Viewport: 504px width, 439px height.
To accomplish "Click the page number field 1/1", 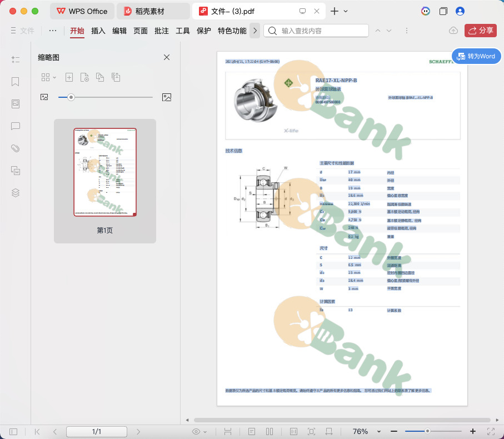I will coord(97,432).
